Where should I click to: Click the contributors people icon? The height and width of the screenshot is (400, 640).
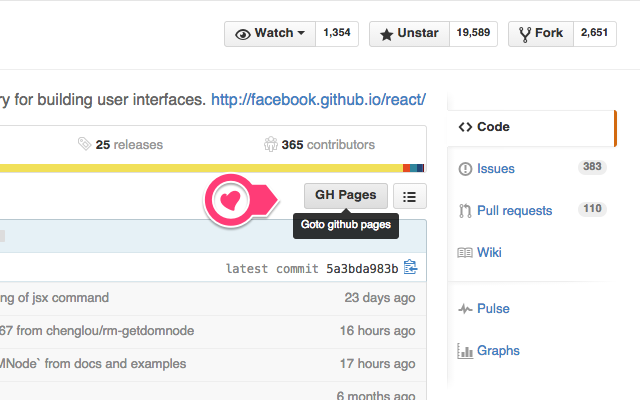(271, 145)
